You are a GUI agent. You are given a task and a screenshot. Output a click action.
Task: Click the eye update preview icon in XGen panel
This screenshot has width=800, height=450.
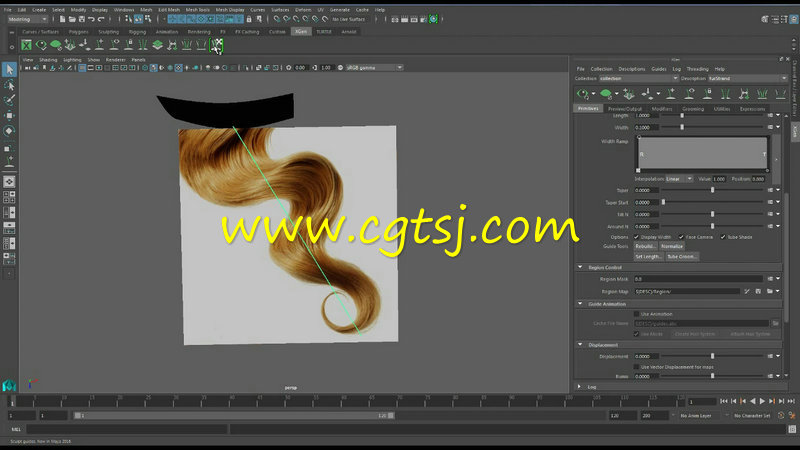click(x=583, y=93)
